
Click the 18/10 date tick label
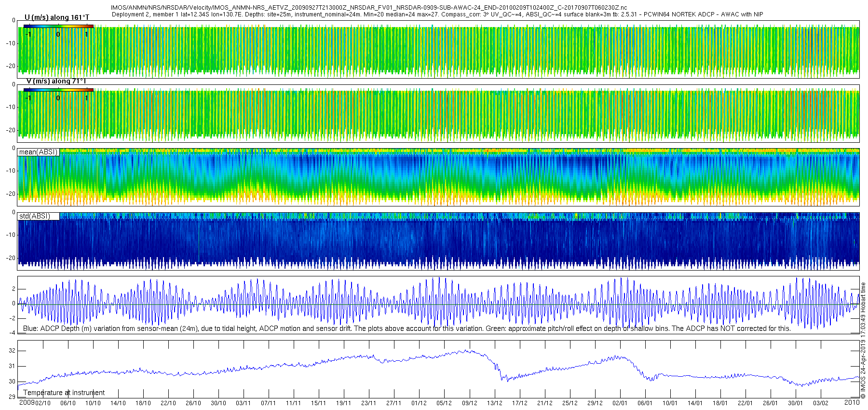pyautogui.click(x=143, y=403)
